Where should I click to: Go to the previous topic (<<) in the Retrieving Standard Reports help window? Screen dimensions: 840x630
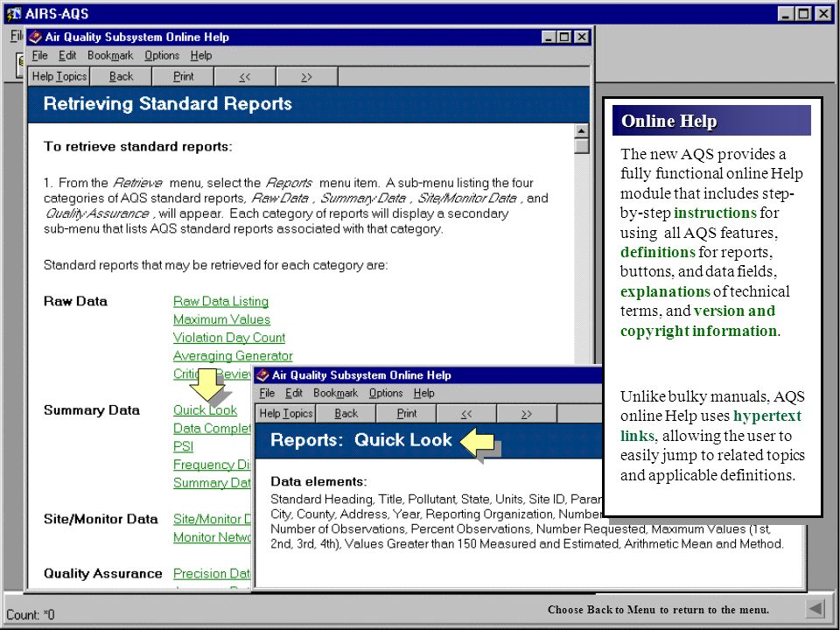coord(245,77)
